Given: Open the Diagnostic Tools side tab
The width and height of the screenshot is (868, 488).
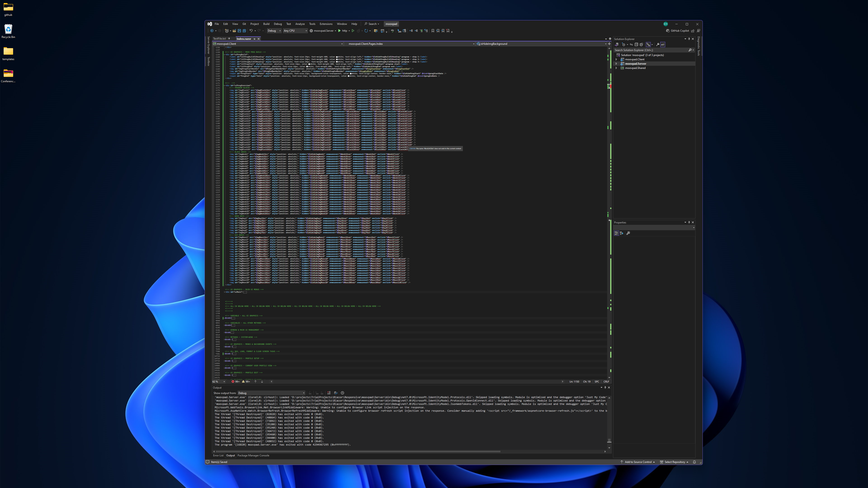Looking at the screenshot, I should click(698, 46).
